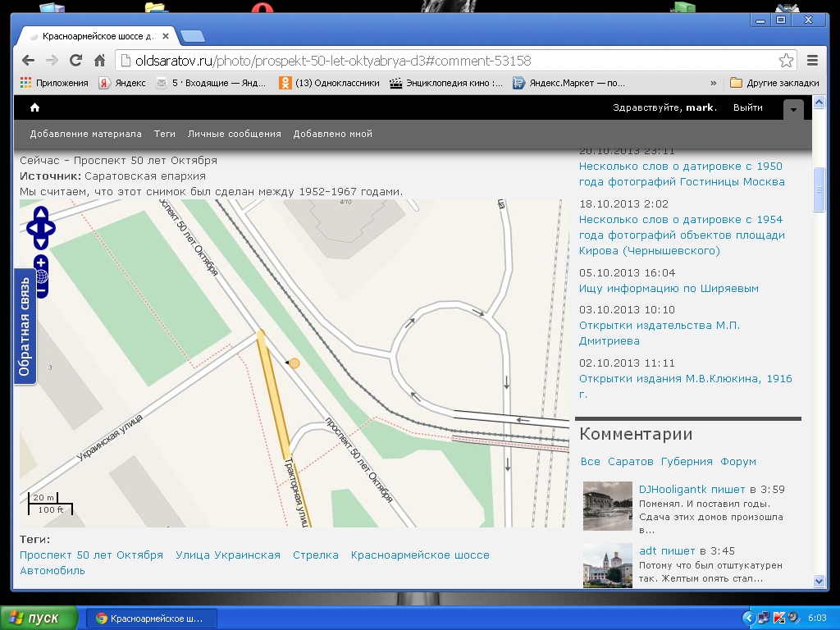Open the Добавление материала menu

pos(85,134)
